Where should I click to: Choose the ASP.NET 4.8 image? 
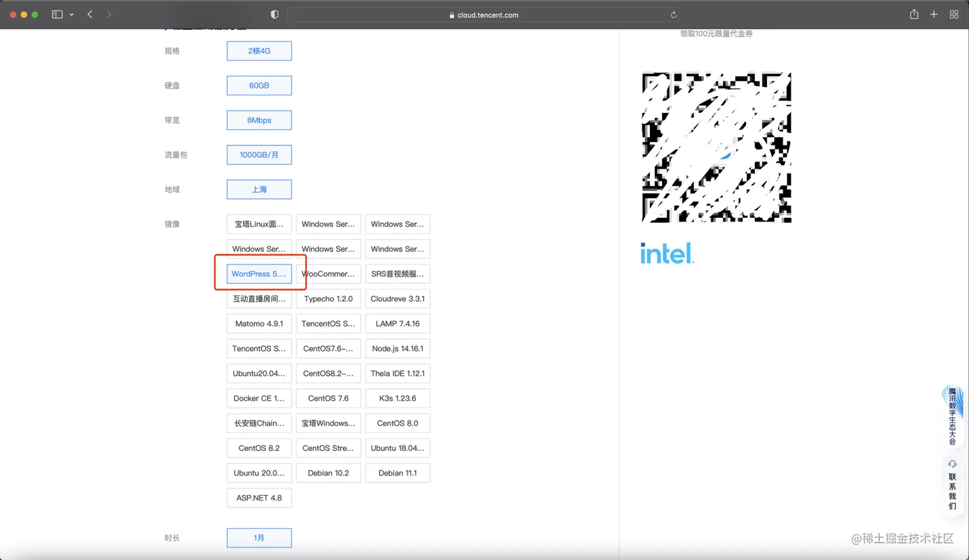(259, 498)
